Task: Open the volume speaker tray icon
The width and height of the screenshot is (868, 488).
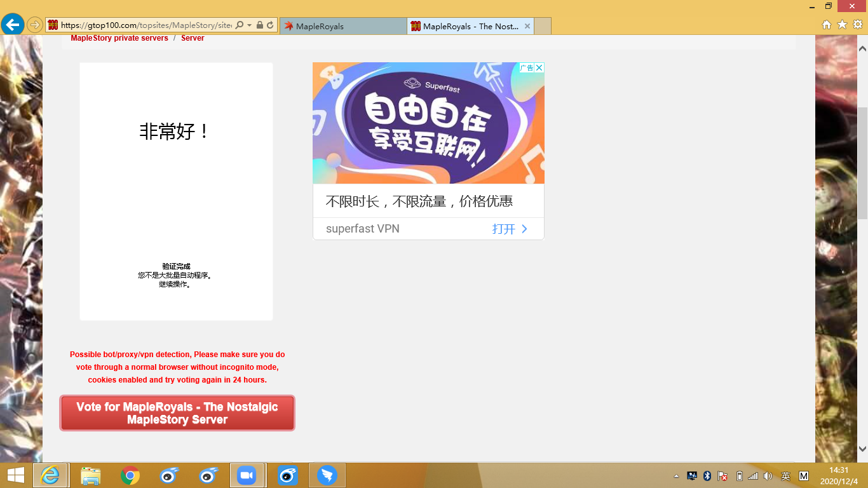Action: pyautogui.click(x=768, y=476)
